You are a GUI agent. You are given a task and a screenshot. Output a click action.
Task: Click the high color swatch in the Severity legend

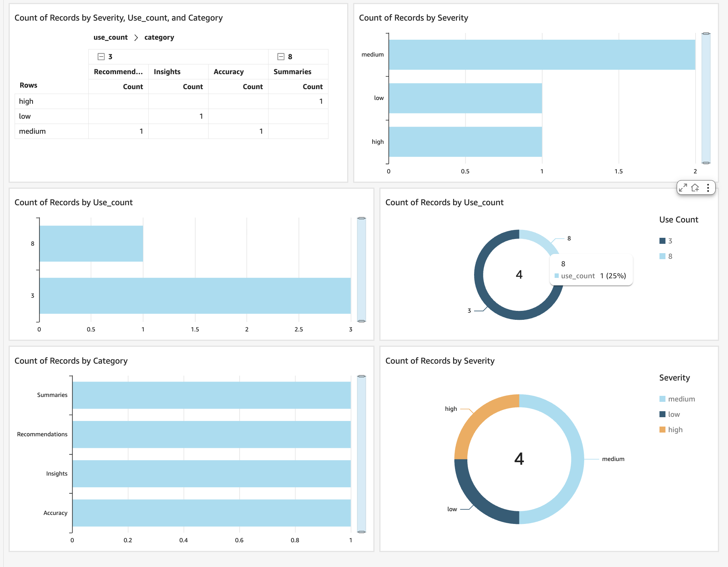pyautogui.click(x=662, y=430)
